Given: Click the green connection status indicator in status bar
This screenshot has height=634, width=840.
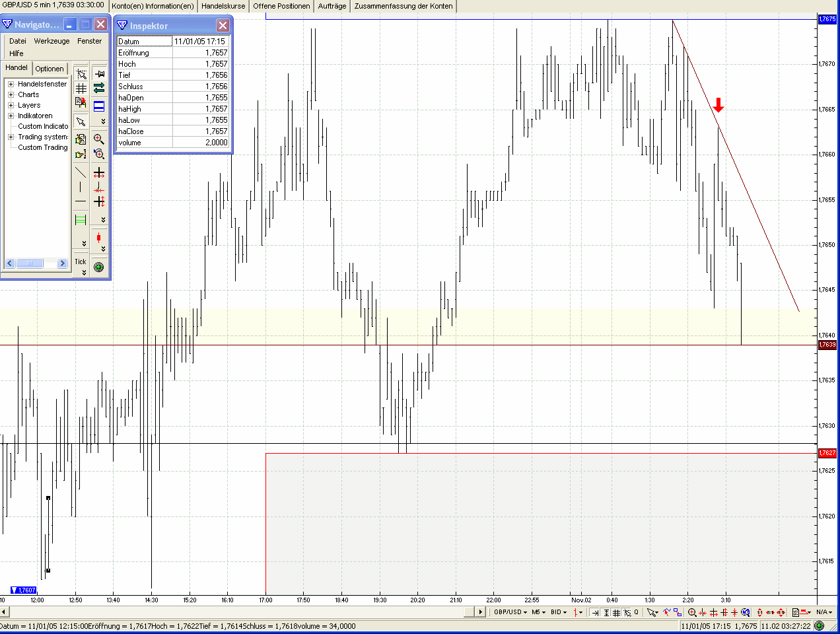Looking at the screenshot, I should (x=820, y=626).
